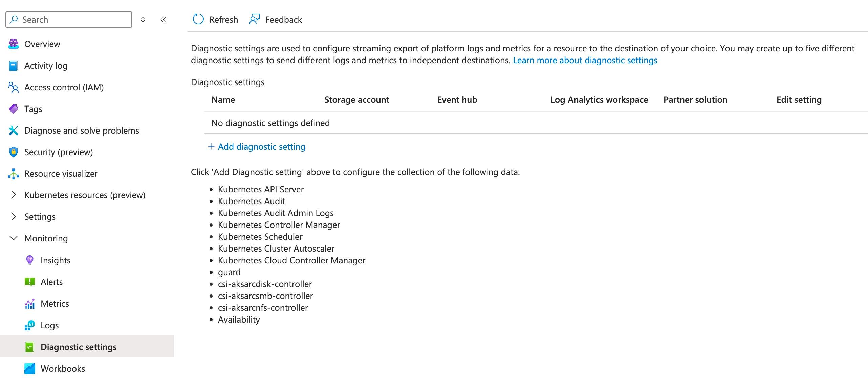Open Diagnose and solve problems wrench icon
This screenshot has height=378, width=868.
pyautogui.click(x=14, y=131)
